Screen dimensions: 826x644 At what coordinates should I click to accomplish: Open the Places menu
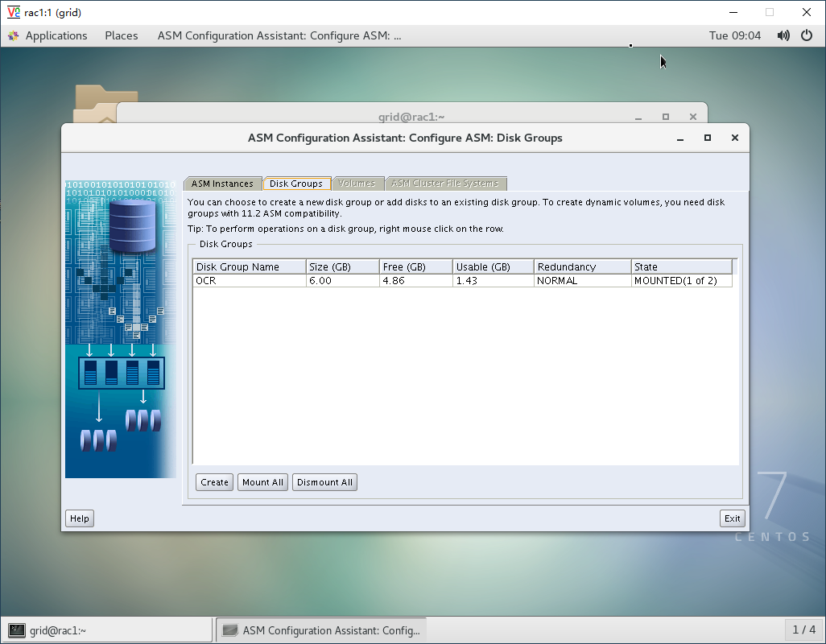(x=121, y=35)
